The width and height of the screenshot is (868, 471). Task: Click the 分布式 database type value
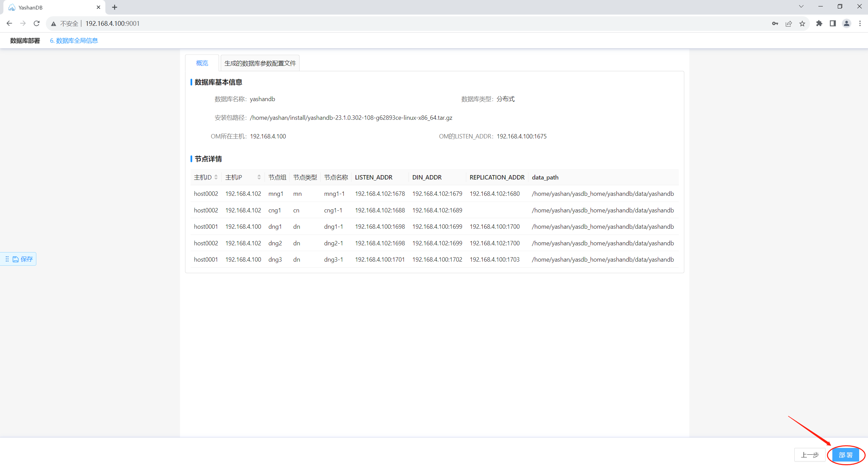coord(506,99)
